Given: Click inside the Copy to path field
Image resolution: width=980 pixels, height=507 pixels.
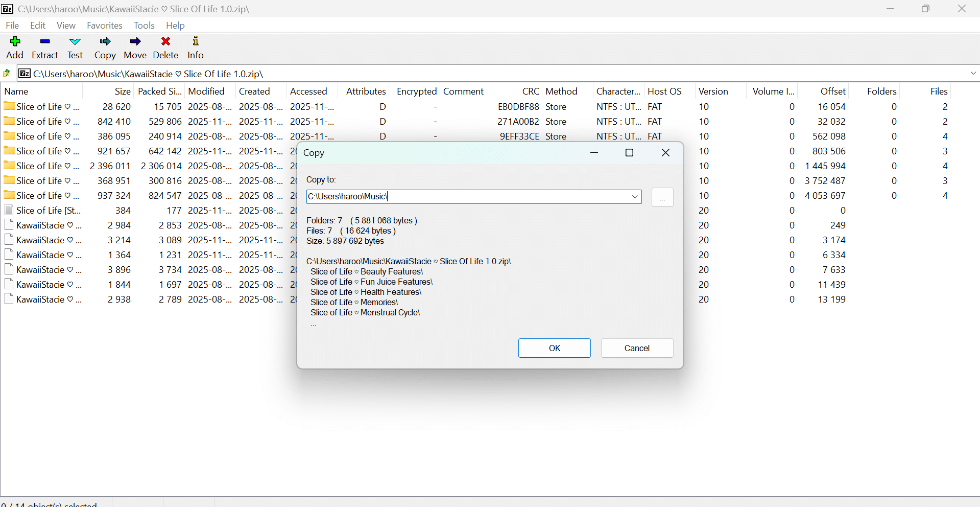Looking at the screenshot, I should [460, 197].
